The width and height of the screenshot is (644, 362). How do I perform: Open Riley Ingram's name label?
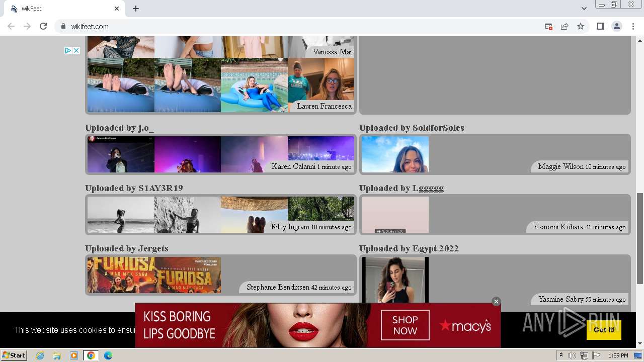[290, 227]
